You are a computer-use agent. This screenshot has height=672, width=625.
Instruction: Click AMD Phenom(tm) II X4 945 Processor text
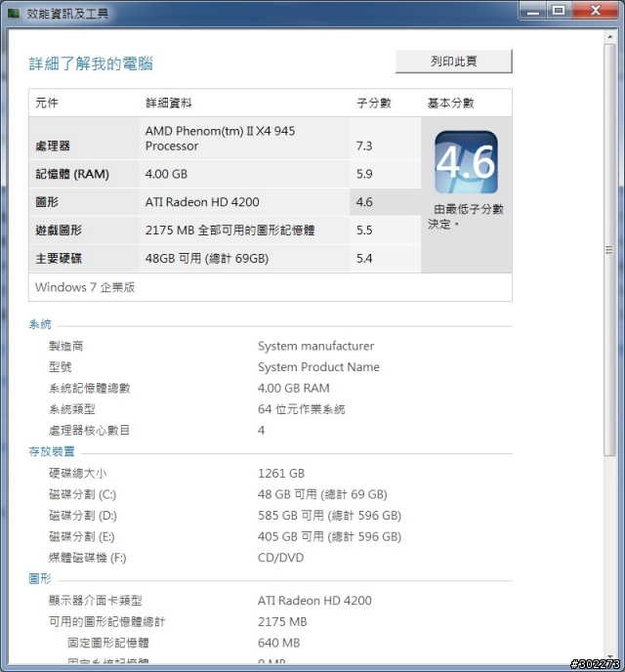pyautogui.click(x=220, y=139)
